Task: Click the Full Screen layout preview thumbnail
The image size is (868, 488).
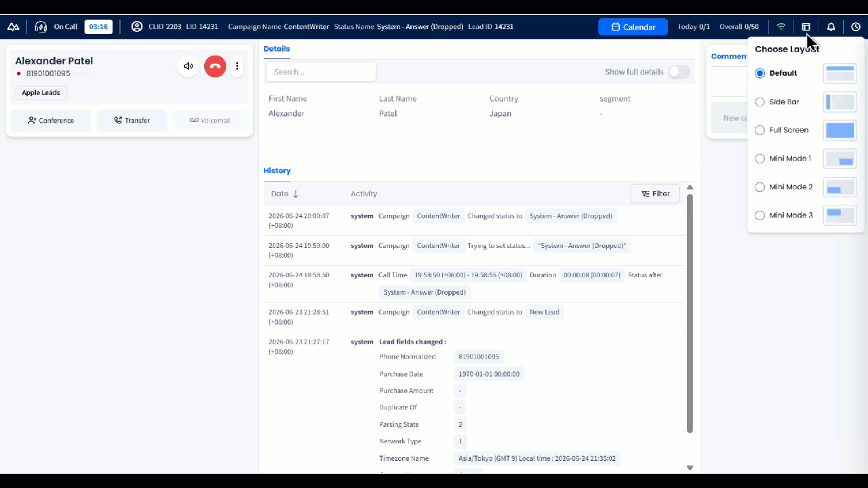Action: (x=840, y=130)
